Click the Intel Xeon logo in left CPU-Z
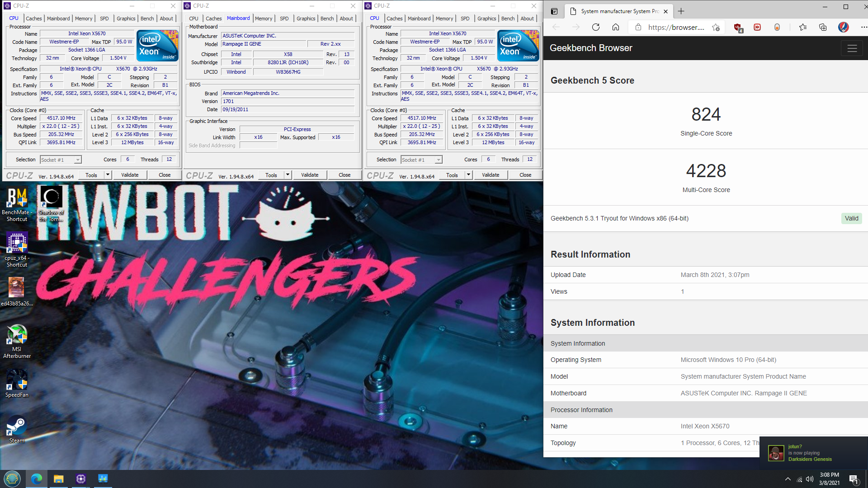Viewport: 868px width, 488px height. click(x=157, y=46)
